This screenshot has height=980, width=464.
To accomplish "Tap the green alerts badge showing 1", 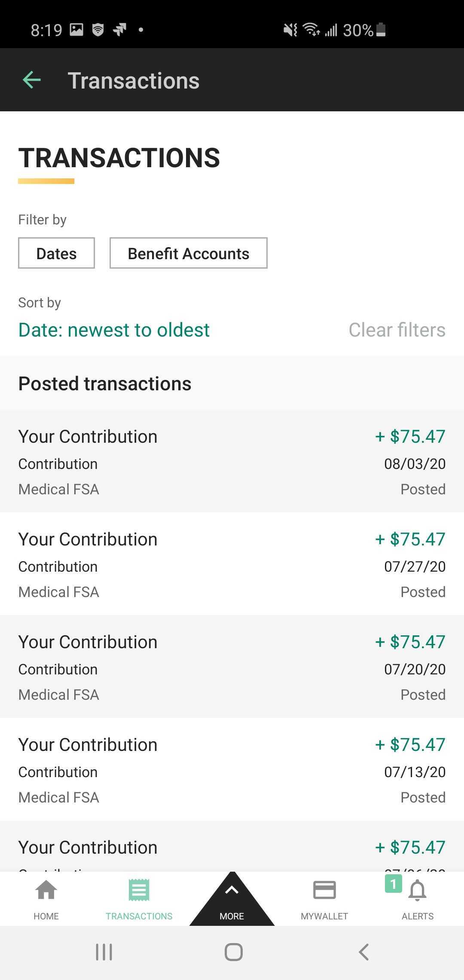I will (x=393, y=884).
